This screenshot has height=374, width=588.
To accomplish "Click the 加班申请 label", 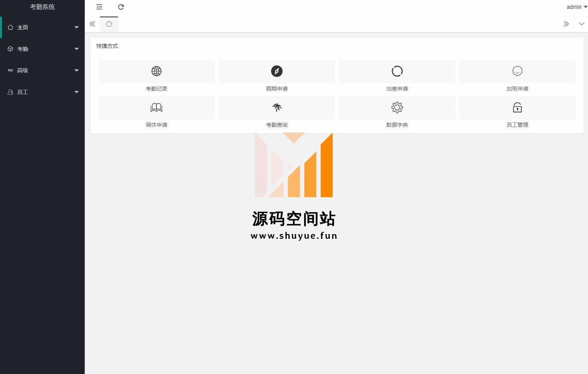I will pyautogui.click(x=518, y=89).
